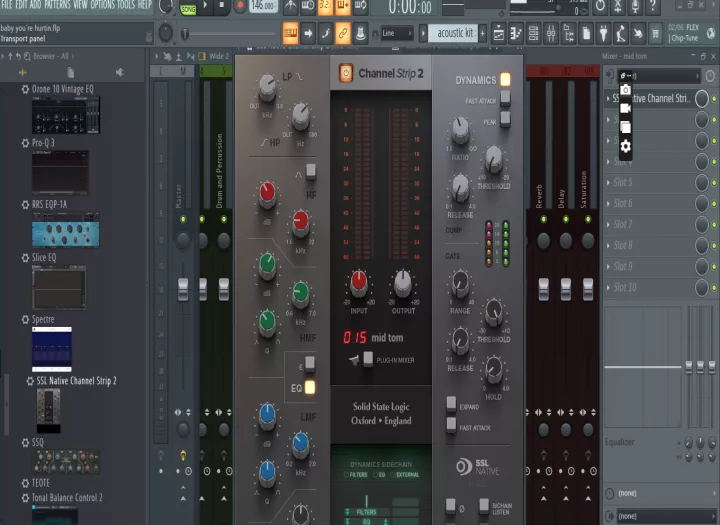Screen dimensions: 720x525
Task: Toggle S/CHAIN LISTEN switch
Action: point(484,506)
